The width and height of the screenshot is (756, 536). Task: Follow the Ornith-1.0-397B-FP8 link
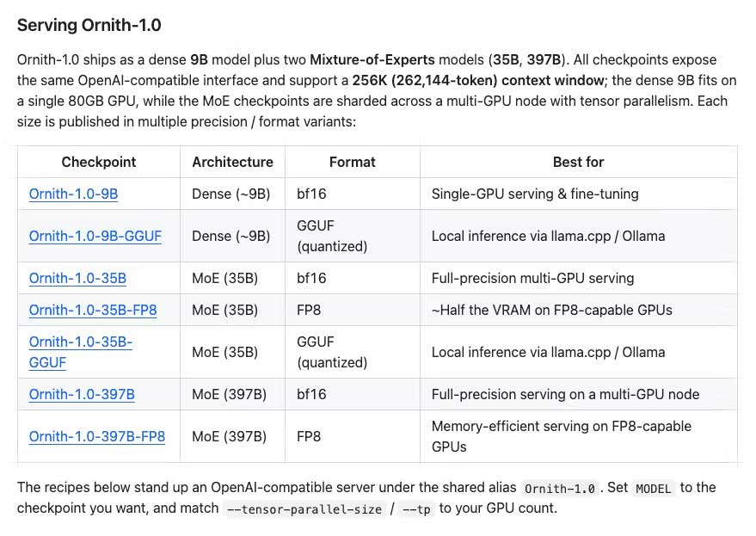click(x=97, y=436)
